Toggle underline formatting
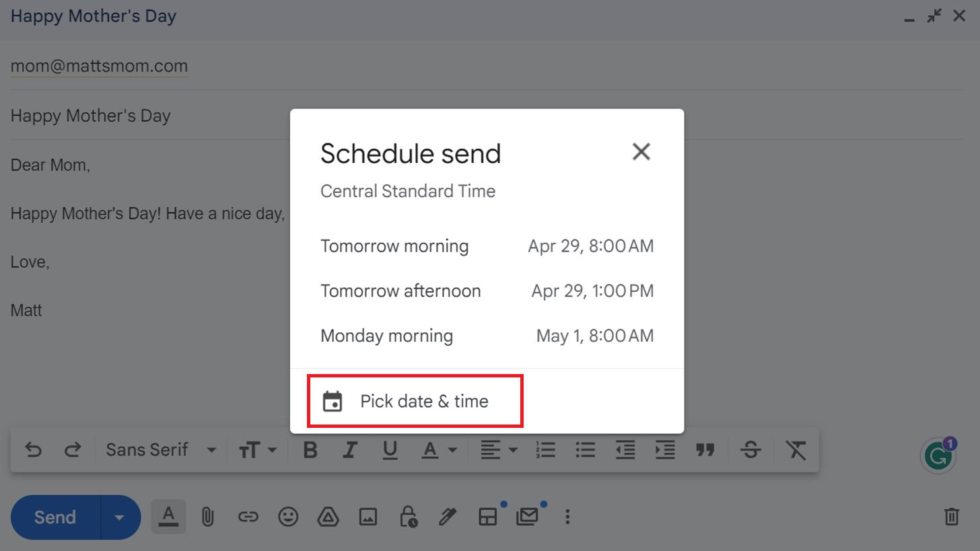Screen dimensions: 980x551 [390, 450]
